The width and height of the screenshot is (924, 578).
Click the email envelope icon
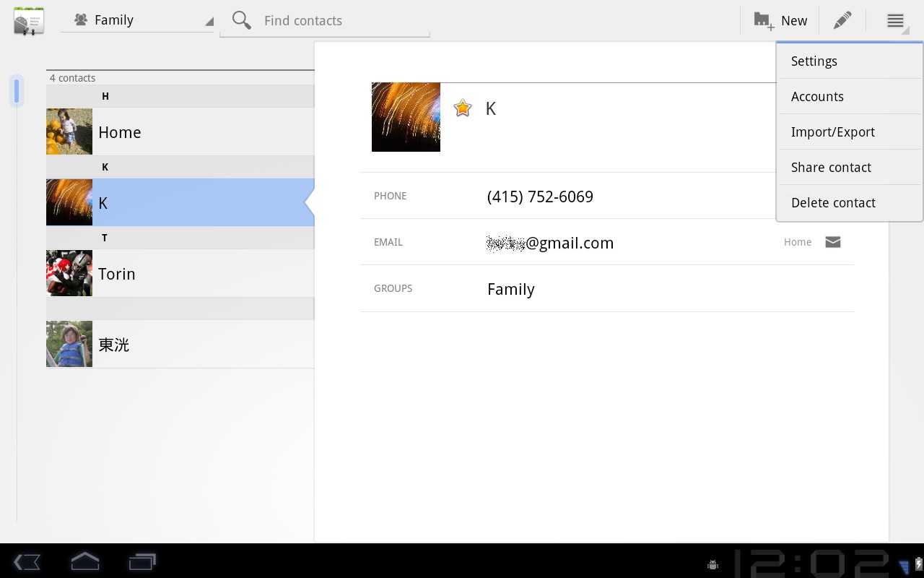click(x=832, y=242)
